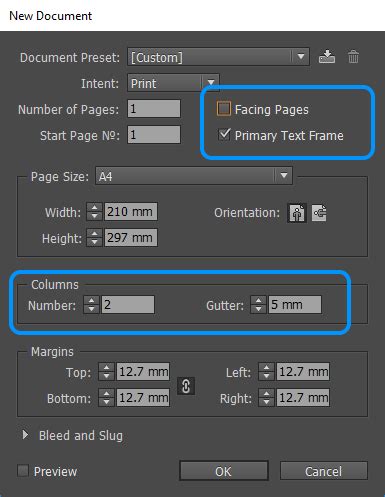The height and width of the screenshot is (497, 385).
Task: Increase page Width with the stepper arrows
Action: tap(94, 212)
